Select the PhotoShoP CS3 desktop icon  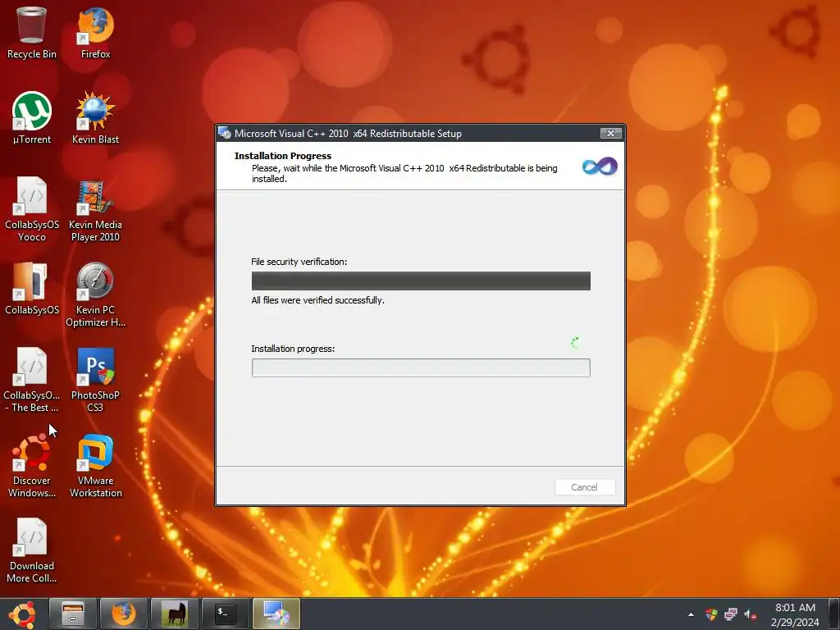coord(95,380)
